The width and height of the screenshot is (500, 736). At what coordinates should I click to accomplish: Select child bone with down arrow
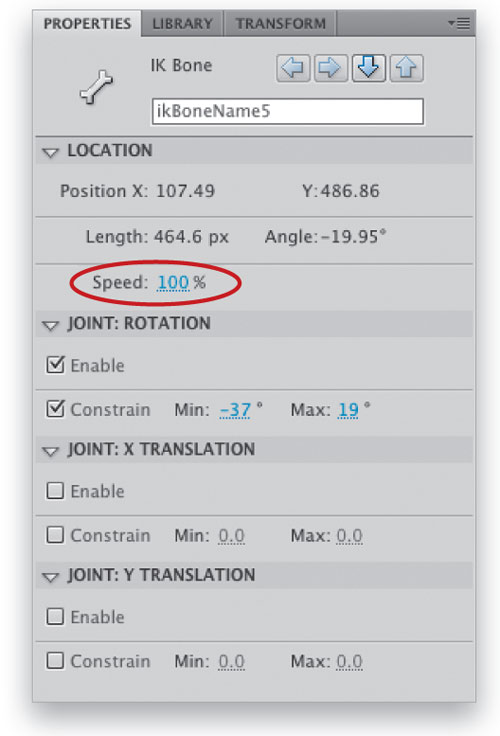369,68
